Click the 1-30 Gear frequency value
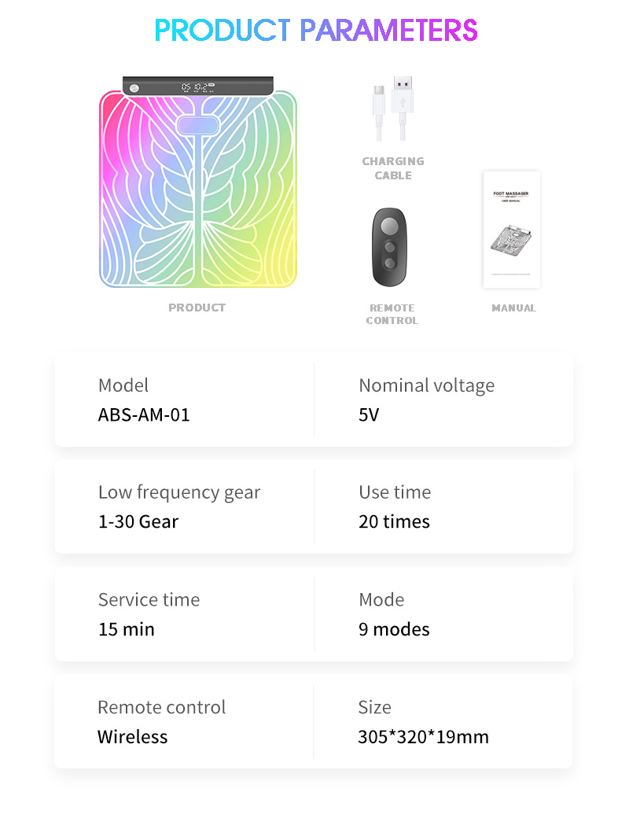The width and height of the screenshot is (629, 840). point(138,521)
